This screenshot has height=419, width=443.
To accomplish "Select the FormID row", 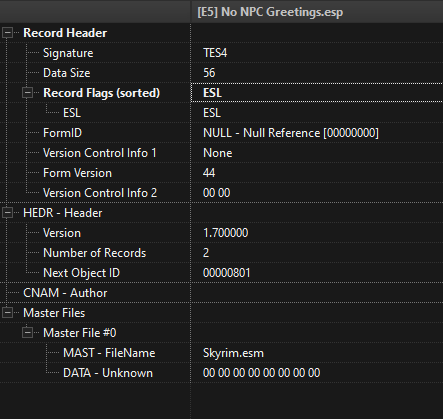I will (221, 133).
